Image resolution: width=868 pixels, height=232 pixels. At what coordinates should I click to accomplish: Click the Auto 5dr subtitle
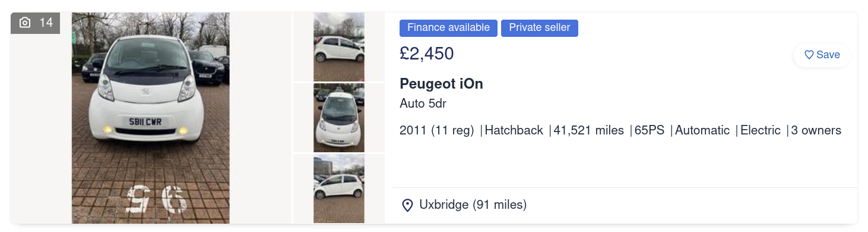coord(423,104)
